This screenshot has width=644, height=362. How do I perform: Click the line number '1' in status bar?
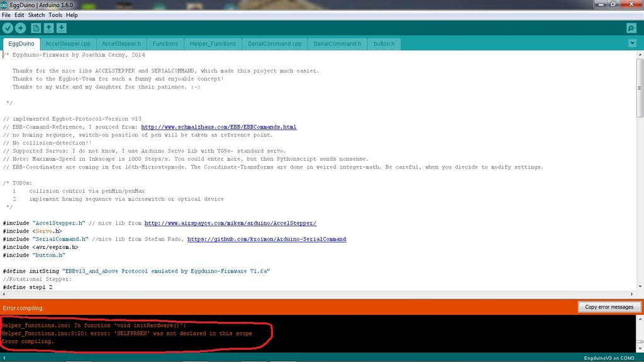pos(4,358)
